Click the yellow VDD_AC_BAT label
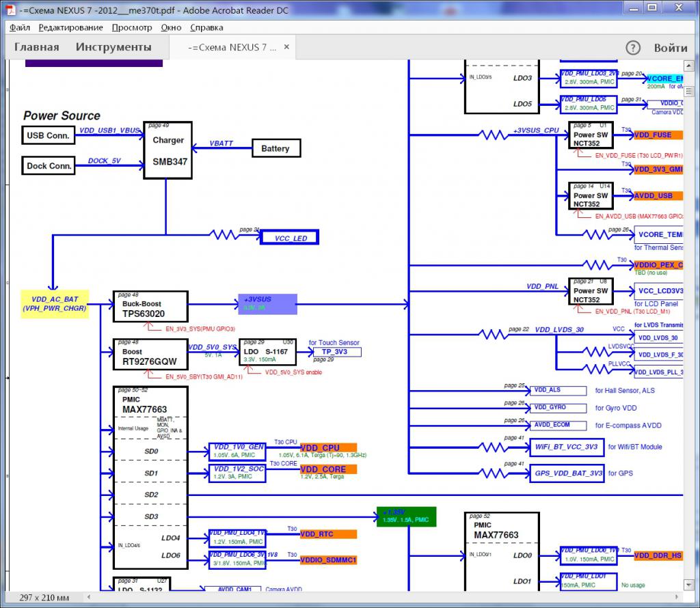 [55, 303]
